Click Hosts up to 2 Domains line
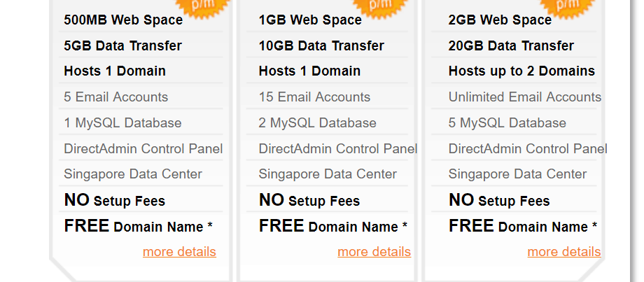Image resolution: width=644 pixels, height=282 pixels. [521, 71]
